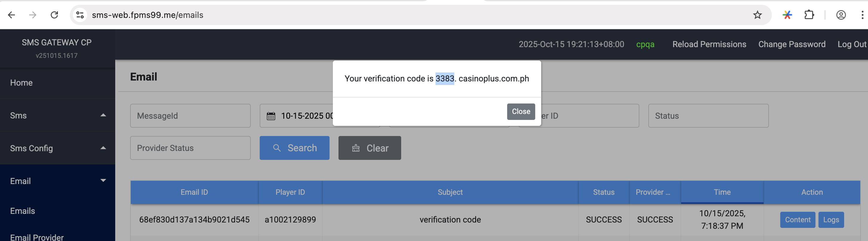
Task: Reload the page with refresh icon
Action: tap(54, 15)
